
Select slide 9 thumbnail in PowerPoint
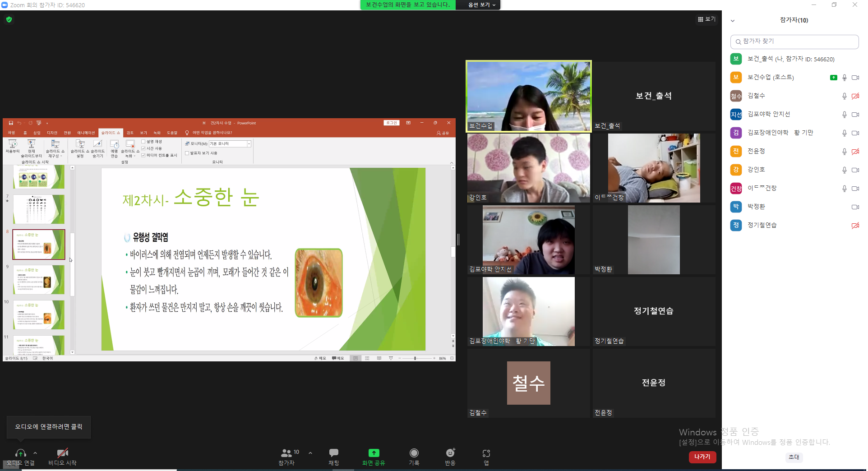point(39,280)
